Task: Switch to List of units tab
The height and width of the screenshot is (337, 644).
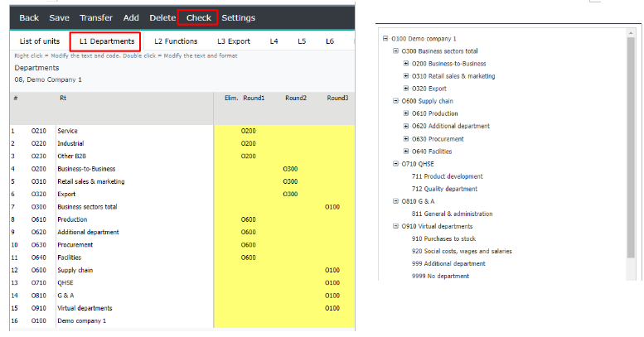Action: point(40,41)
